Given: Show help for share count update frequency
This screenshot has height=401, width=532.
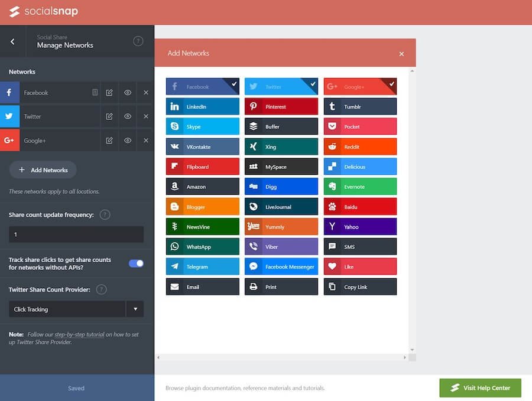Looking at the screenshot, I should tap(105, 214).
